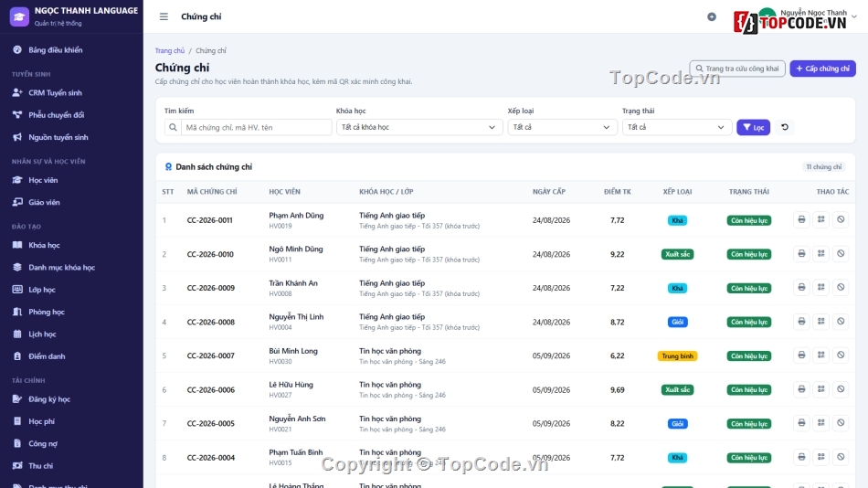Viewport: 868px width, 488px height.
Task: Revoke certificate CC-2026-0011
Action: [x=841, y=220]
